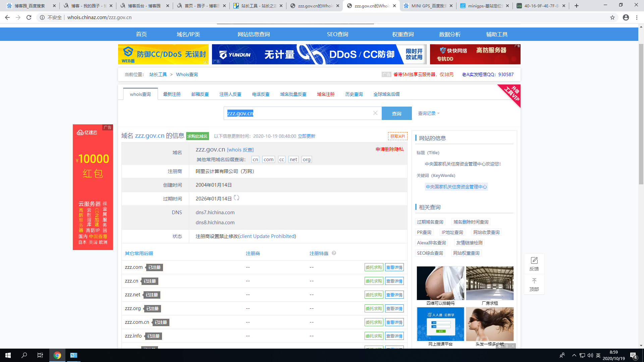Click the refresh icon beside expiry date

pyautogui.click(x=236, y=198)
